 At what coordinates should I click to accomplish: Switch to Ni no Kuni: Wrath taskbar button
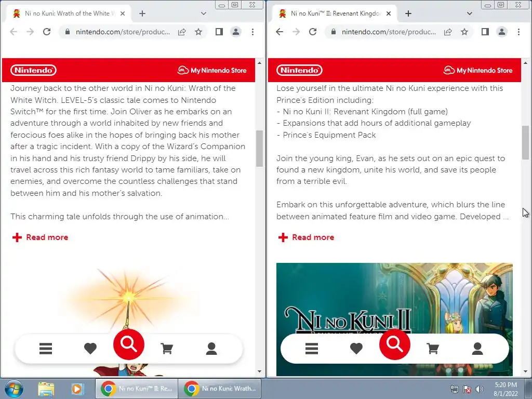[x=220, y=389]
